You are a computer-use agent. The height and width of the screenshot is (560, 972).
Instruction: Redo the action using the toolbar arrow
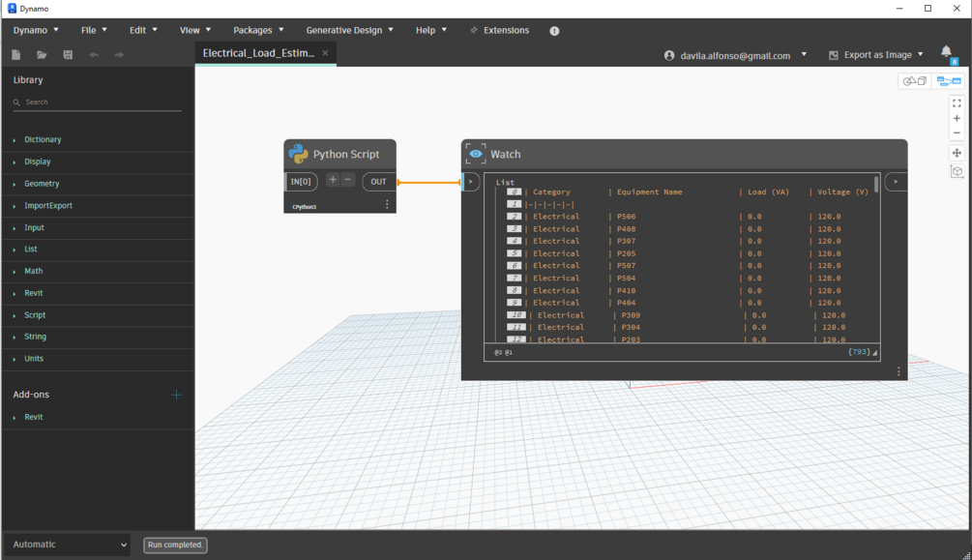(119, 54)
